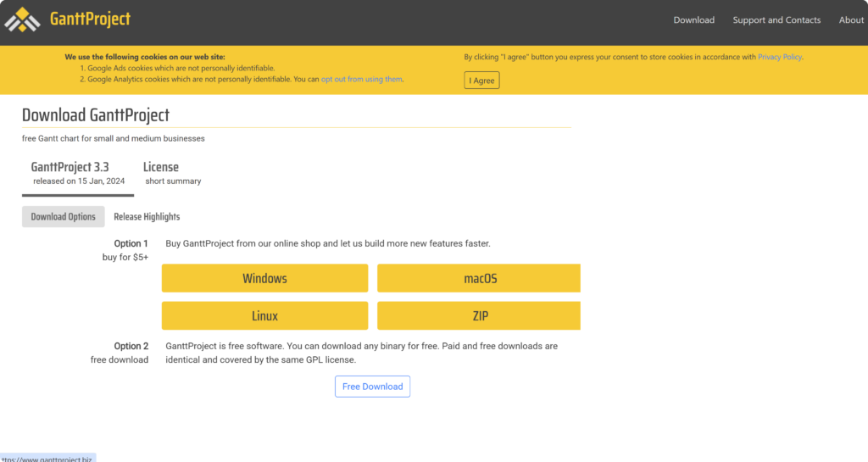
Task: Select the GanttProject 3.3 tab
Action: [78, 173]
